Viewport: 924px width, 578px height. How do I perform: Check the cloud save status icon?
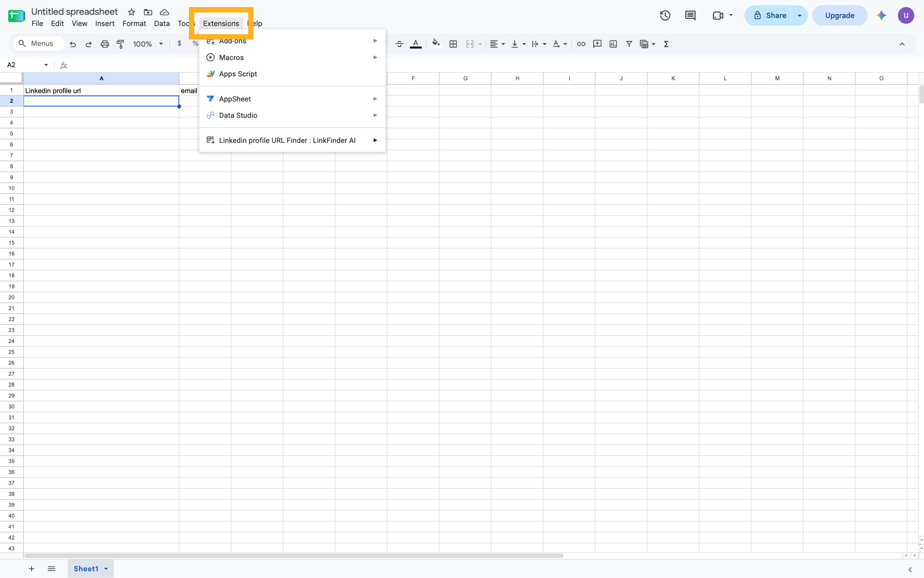(164, 12)
